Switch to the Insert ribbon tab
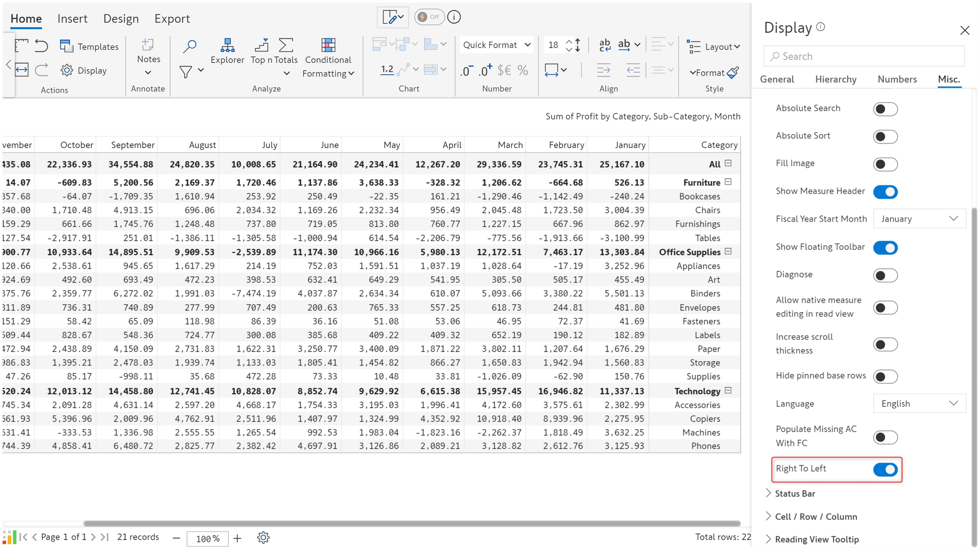The height and width of the screenshot is (550, 980). tap(72, 19)
